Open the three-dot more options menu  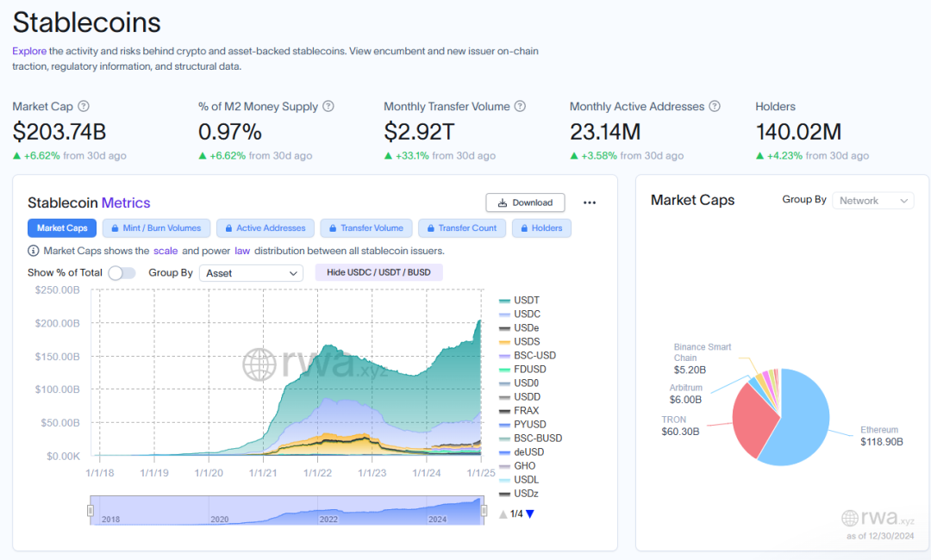590,202
